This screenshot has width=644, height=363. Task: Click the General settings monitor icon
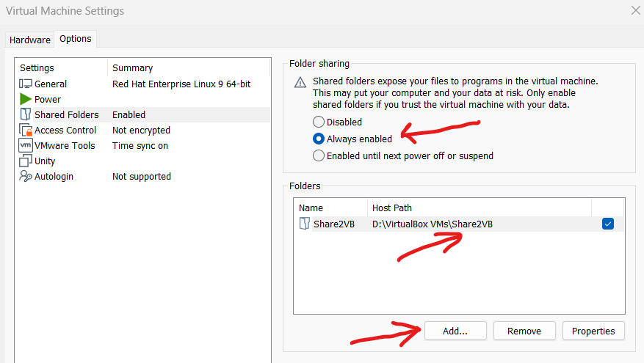pos(25,84)
